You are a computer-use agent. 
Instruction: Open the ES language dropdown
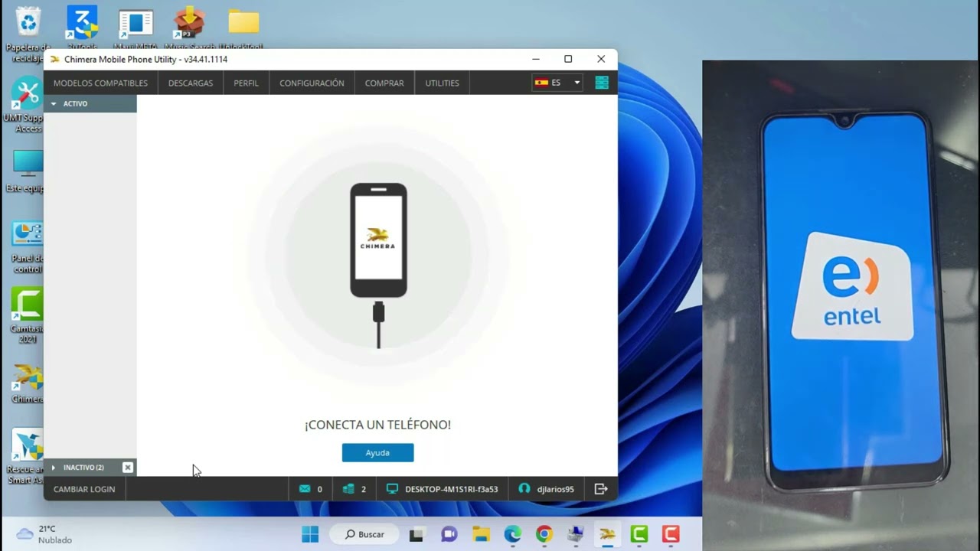pos(557,83)
